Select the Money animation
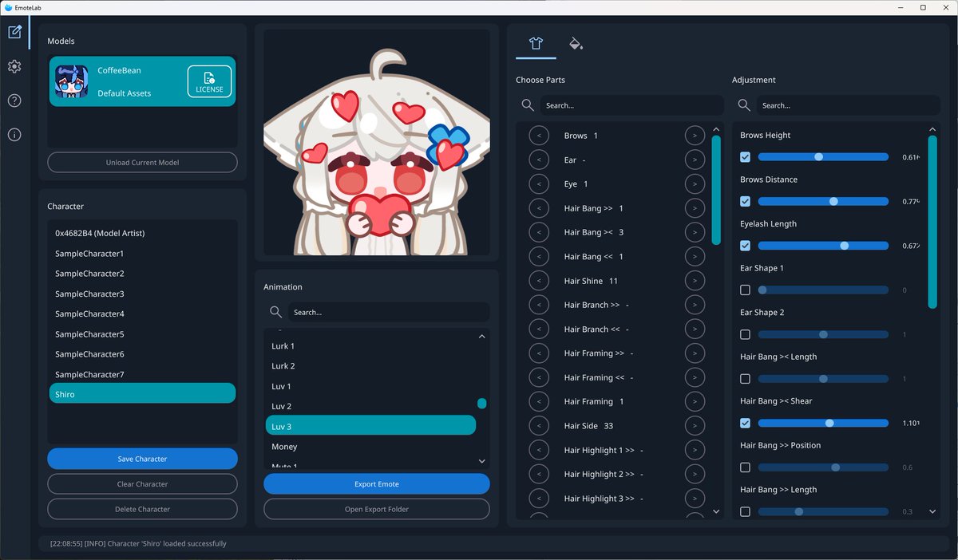958x560 pixels. (x=370, y=447)
